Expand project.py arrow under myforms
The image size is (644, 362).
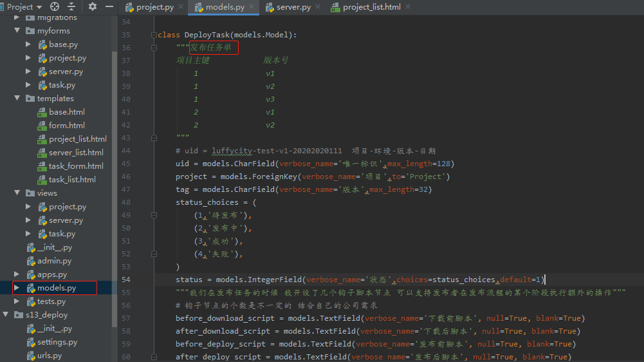[28, 57]
